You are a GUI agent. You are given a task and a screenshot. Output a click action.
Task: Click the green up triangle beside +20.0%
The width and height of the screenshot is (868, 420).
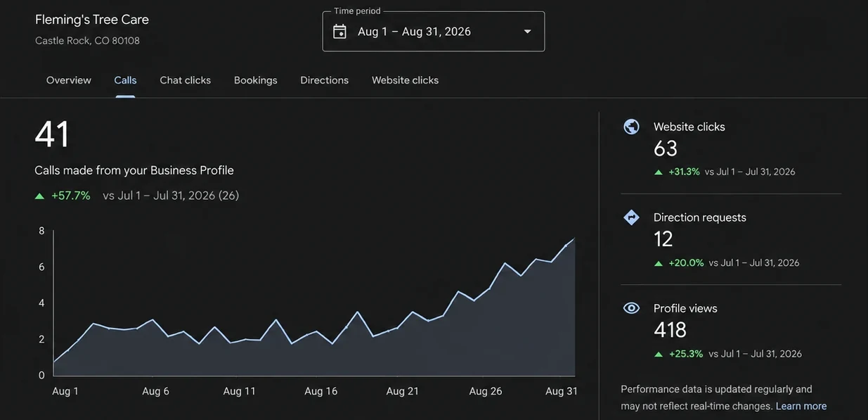click(x=659, y=263)
